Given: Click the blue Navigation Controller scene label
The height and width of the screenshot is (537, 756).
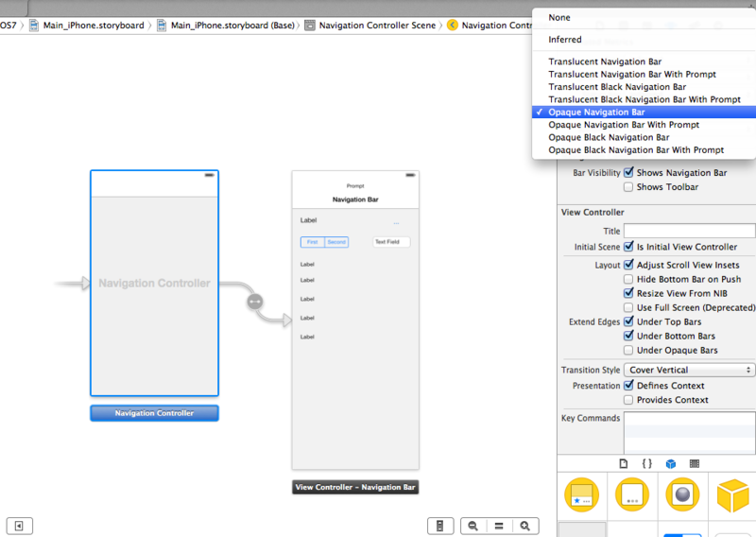Looking at the screenshot, I should point(154,413).
